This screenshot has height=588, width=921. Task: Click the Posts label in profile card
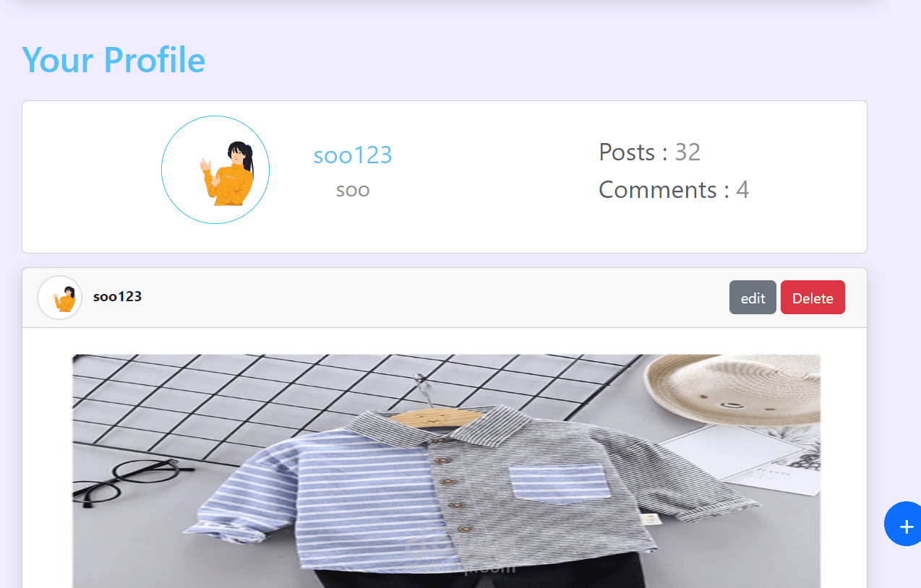627,152
